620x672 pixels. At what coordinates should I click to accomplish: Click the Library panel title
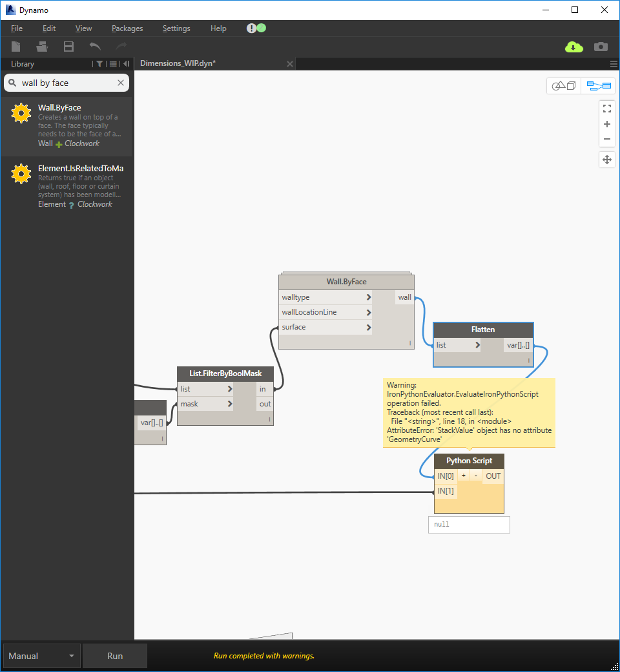click(23, 64)
